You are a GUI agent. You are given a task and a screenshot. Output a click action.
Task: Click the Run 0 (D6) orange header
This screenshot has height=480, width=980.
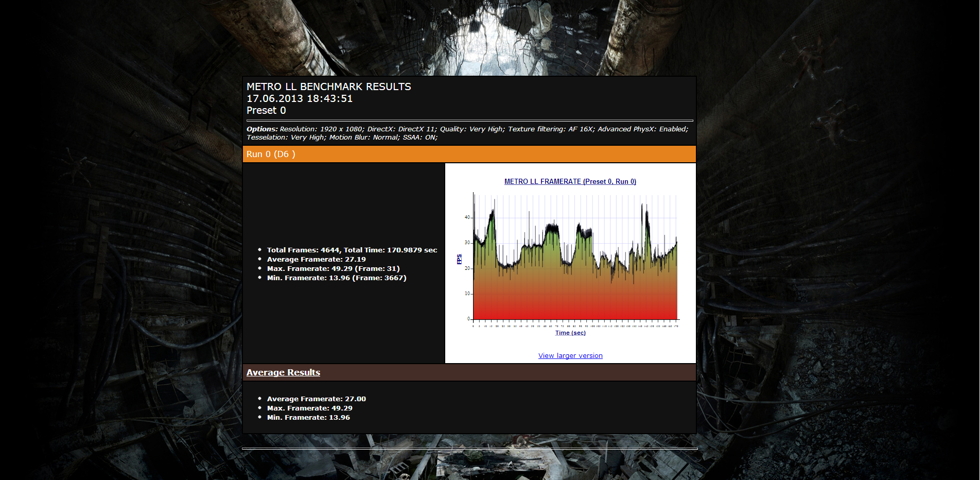pos(469,154)
